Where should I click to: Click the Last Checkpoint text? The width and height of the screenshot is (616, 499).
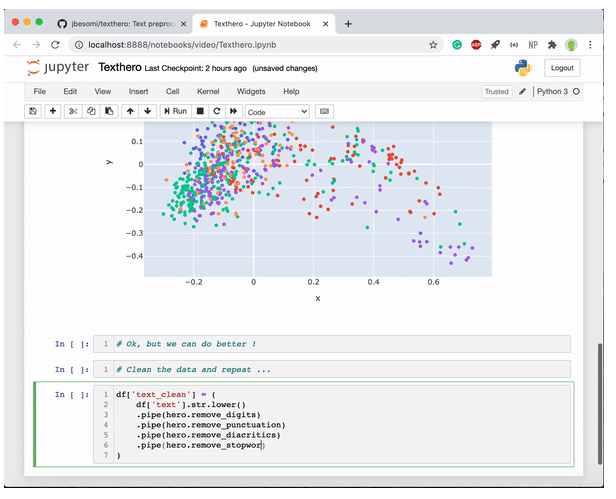click(195, 68)
